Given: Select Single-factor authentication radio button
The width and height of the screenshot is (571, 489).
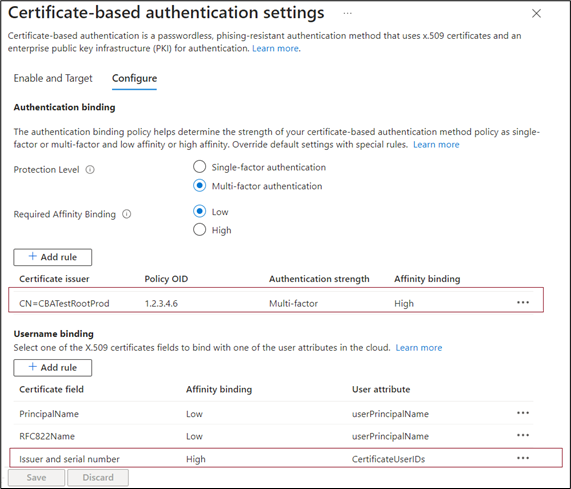Looking at the screenshot, I should pyautogui.click(x=200, y=167).
